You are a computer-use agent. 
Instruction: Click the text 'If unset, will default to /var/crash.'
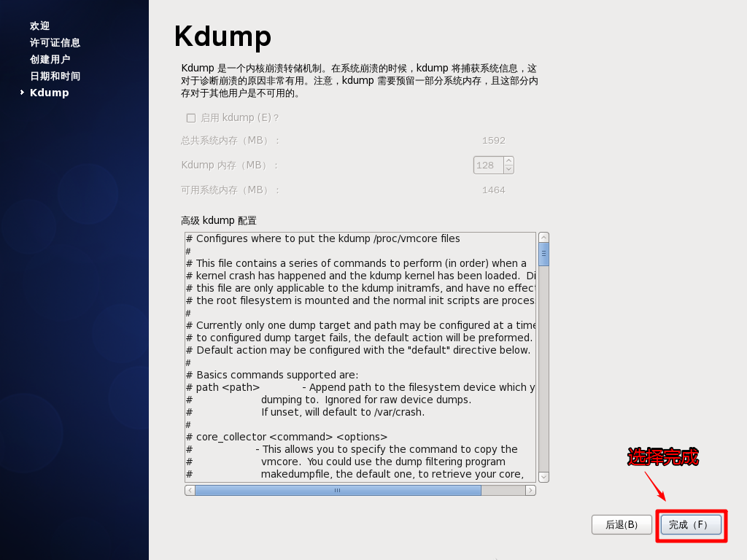tap(343, 412)
